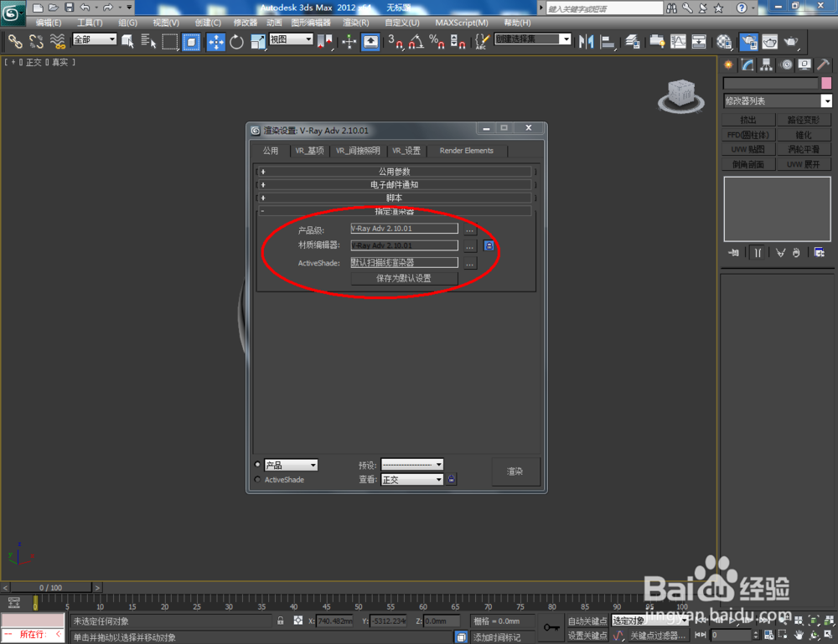838x644 pixels.
Task: Switch to Display command panel
Action: click(x=804, y=65)
